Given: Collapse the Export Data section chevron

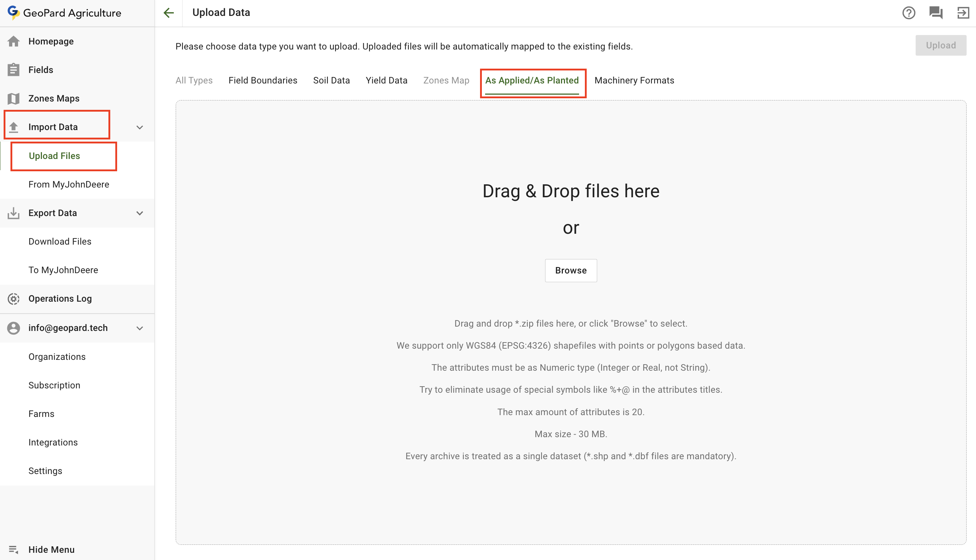Looking at the screenshot, I should click(140, 213).
